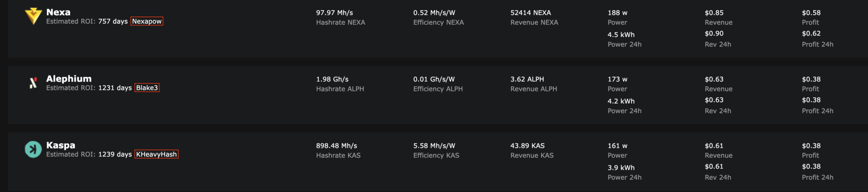Click Nexa $0.62 profit 24h value

click(x=811, y=33)
